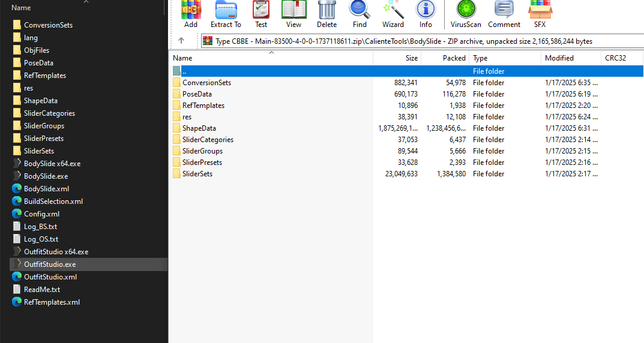Screen dimensions: 644x343
Task: Click the res folder icon in archive list
Action: [x=176, y=117]
